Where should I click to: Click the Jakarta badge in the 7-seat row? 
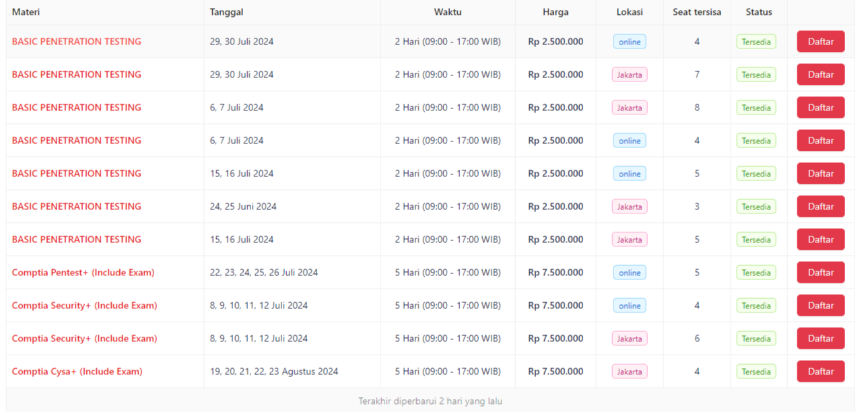[x=630, y=75]
